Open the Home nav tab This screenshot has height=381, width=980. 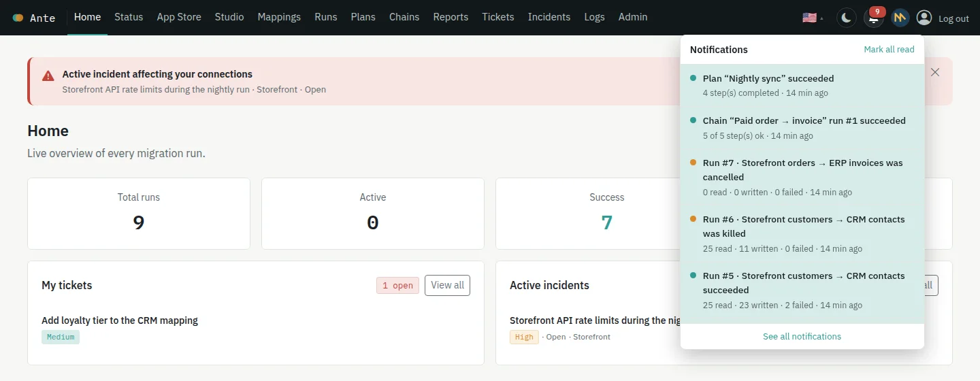point(87,17)
